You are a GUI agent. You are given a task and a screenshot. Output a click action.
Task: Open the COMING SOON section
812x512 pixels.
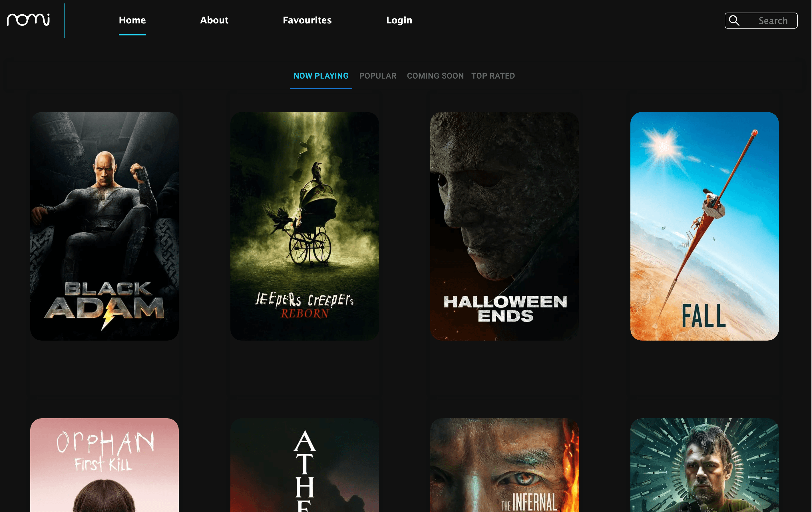435,75
